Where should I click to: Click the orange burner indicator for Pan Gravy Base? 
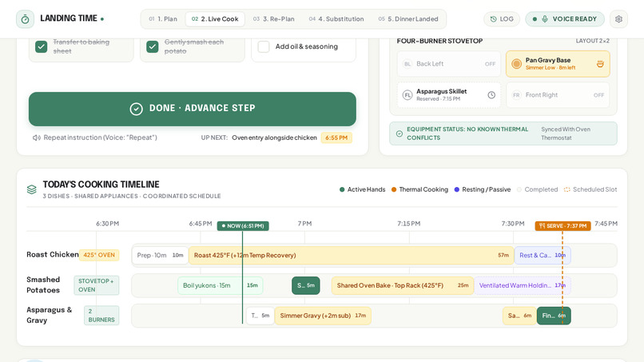coord(516,64)
